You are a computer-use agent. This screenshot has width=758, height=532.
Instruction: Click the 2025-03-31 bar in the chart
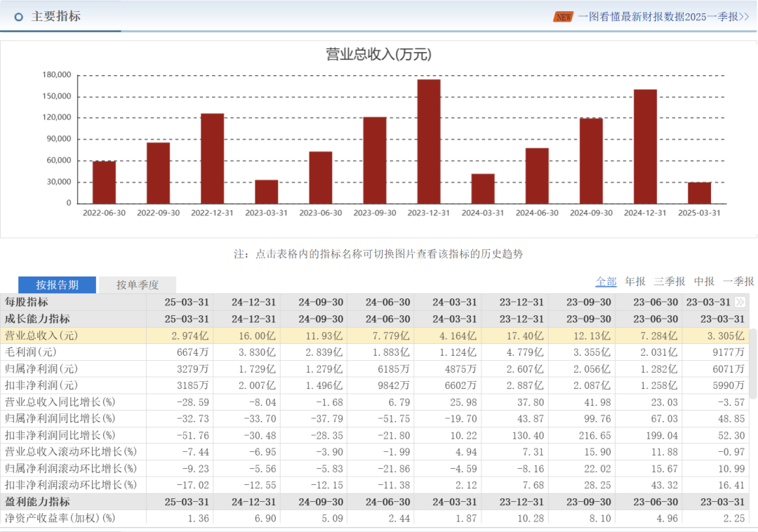click(699, 192)
